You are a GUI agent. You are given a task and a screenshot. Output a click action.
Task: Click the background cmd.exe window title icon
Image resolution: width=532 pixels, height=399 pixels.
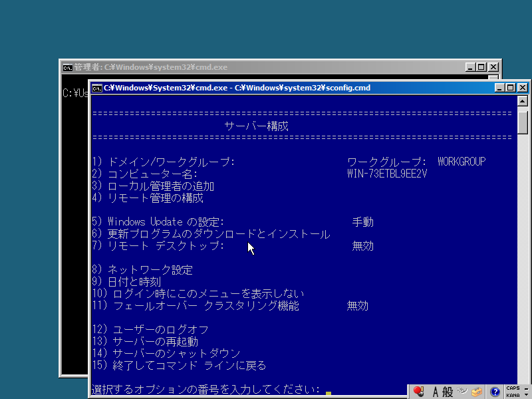click(67, 67)
